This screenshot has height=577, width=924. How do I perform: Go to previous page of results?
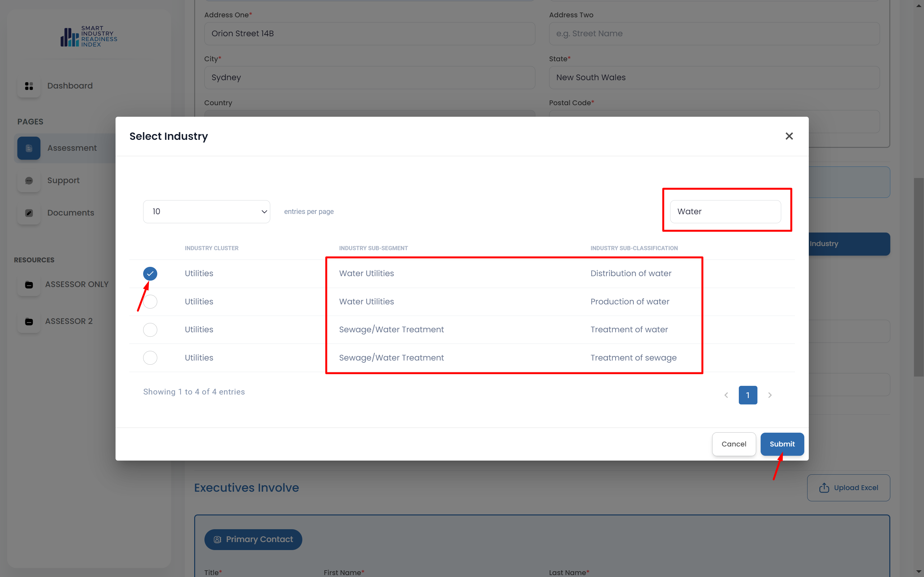(726, 395)
